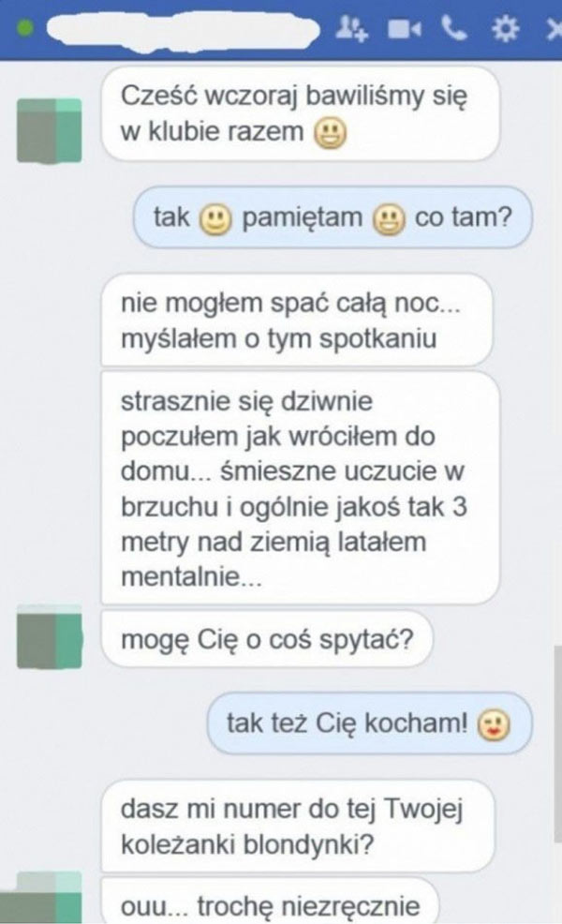Click the 'strasznie się dziwnie poczułem' message
The image size is (562, 924).
pos(300,488)
